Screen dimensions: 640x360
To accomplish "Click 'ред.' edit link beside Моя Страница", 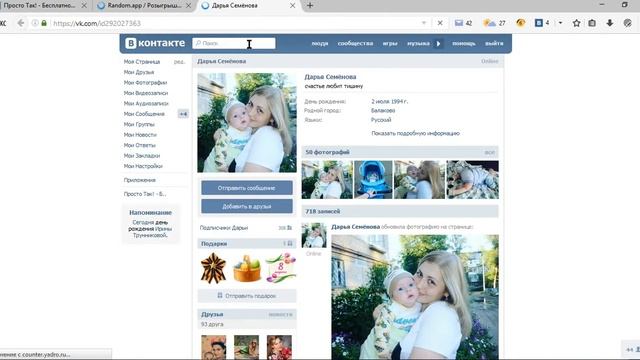I will tap(179, 62).
